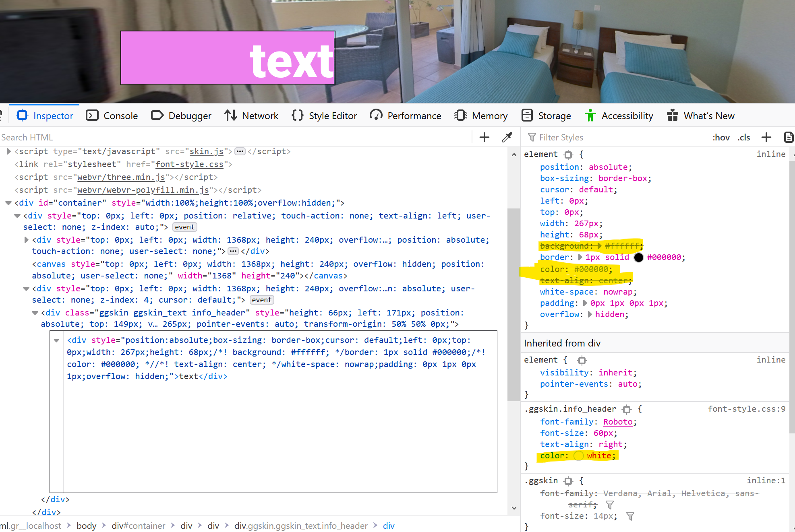Collapse the z-index: 4 div node

pos(26,289)
